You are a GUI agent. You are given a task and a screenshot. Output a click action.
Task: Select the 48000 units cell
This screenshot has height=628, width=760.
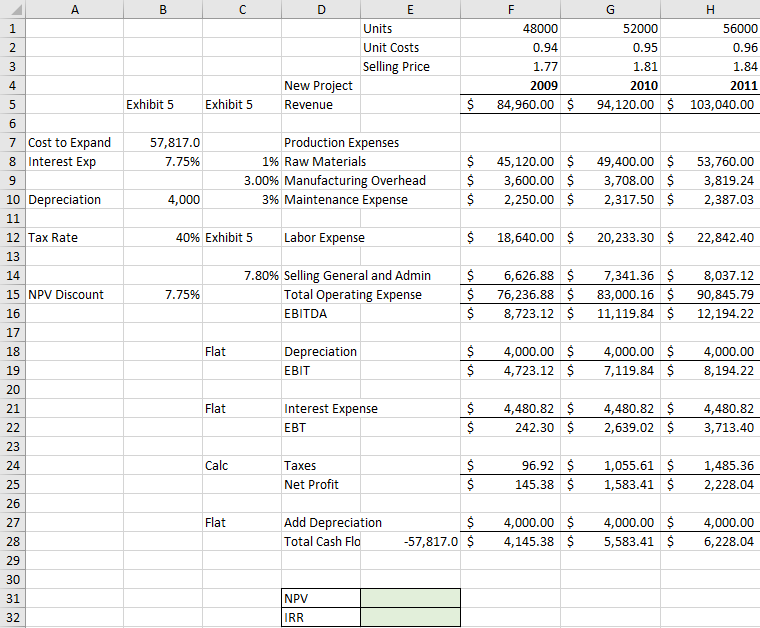pyautogui.click(x=510, y=29)
